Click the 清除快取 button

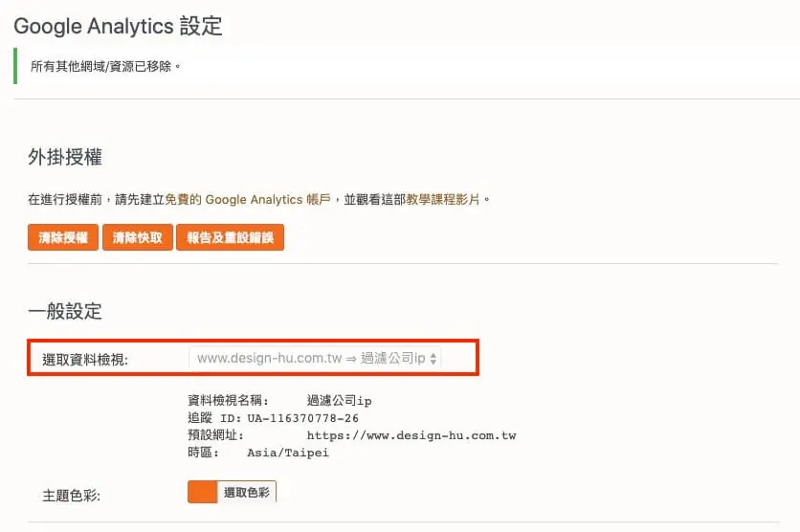point(137,237)
